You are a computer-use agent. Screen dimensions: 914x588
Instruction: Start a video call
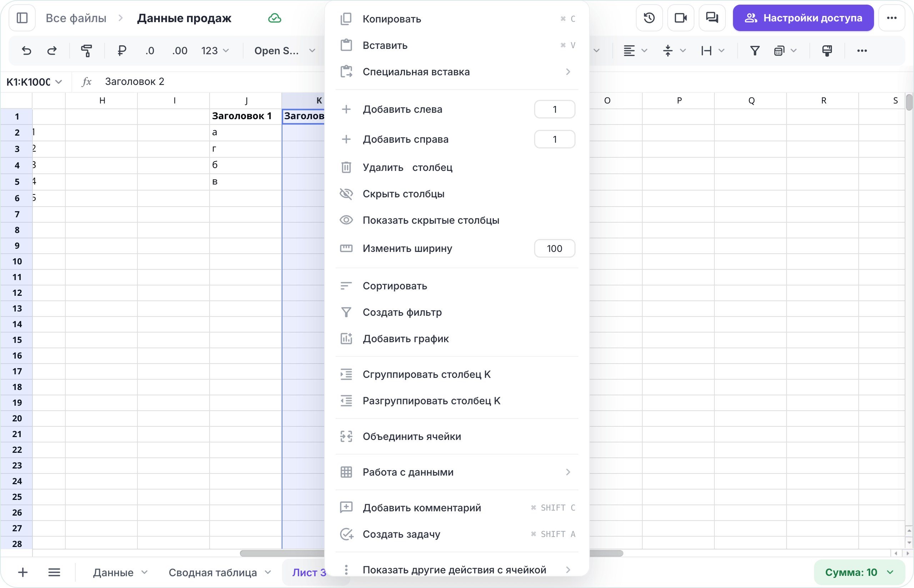point(680,18)
